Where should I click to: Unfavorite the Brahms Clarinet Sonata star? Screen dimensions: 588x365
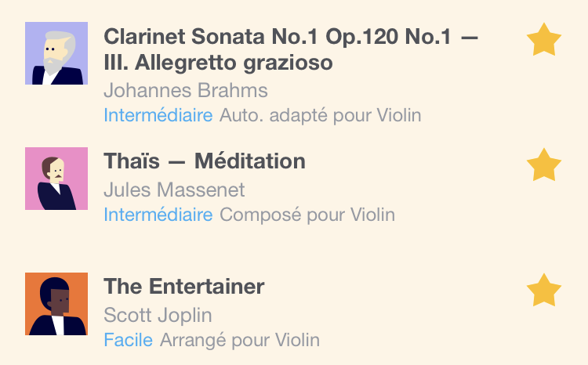point(544,39)
